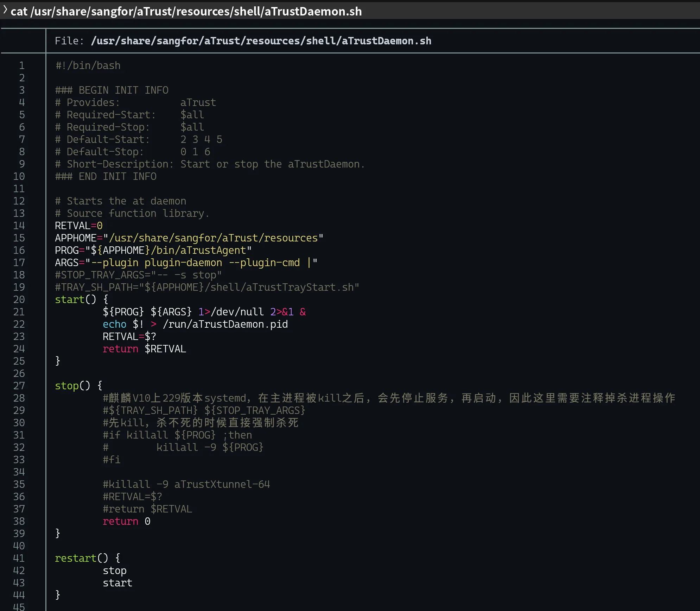Select the file path in the File header
Viewport: 700px width, 611px height.
pyautogui.click(x=261, y=41)
